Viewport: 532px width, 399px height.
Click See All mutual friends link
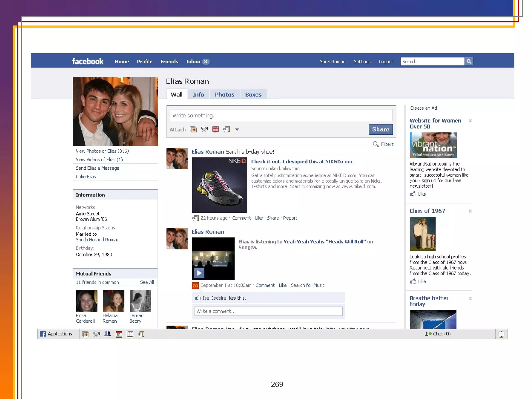pos(147,282)
